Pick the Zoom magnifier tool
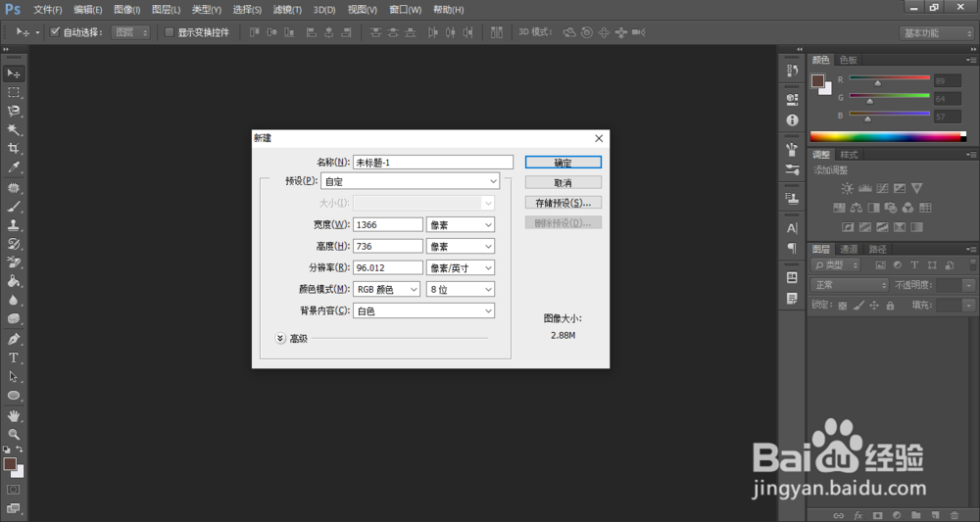 tap(13, 434)
